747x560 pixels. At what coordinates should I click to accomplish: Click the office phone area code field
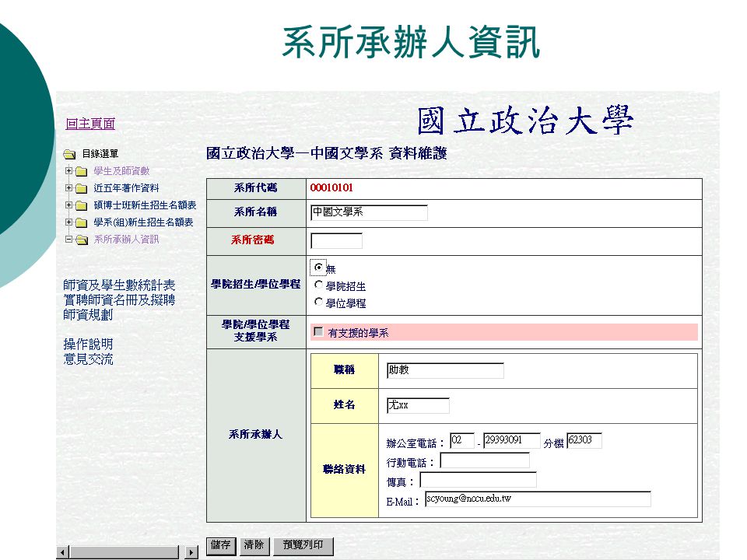462,440
